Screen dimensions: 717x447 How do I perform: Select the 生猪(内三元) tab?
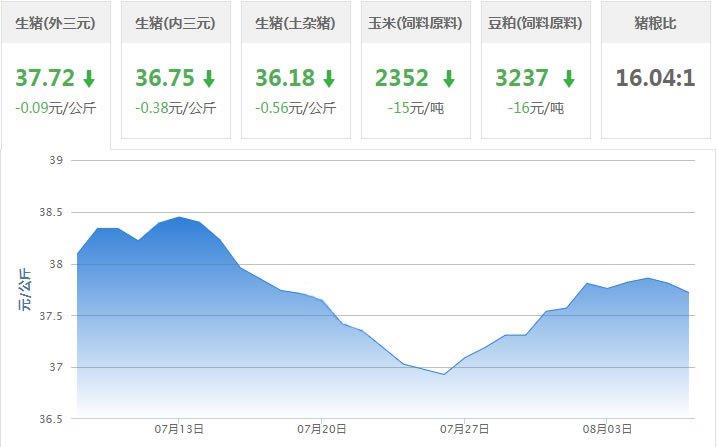pyautogui.click(x=176, y=69)
